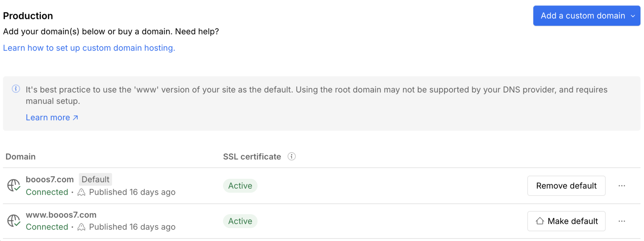
Task: Click the Remove default button
Action: pos(566,186)
